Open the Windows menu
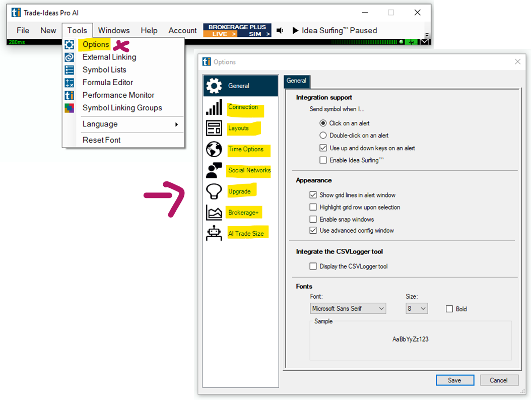This screenshot has height=400, width=532. pyautogui.click(x=114, y=31)
